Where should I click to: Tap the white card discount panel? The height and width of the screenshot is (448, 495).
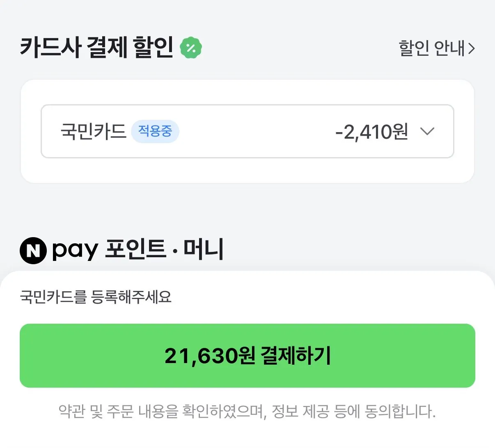[247, 171]
